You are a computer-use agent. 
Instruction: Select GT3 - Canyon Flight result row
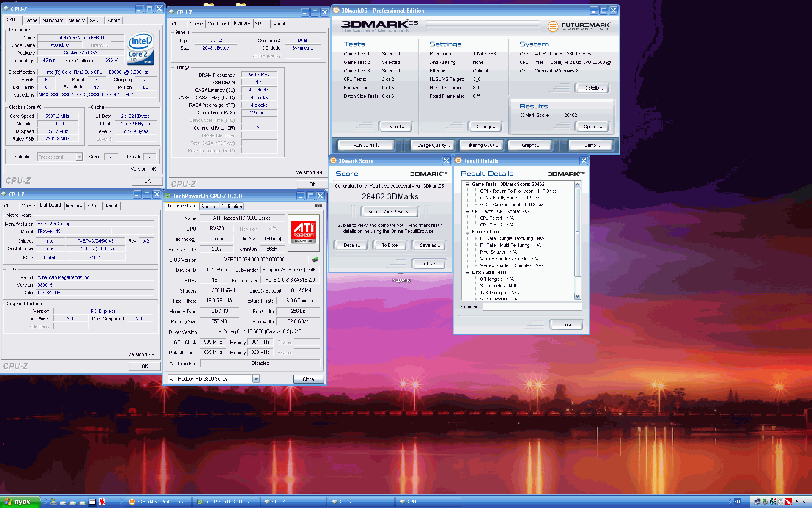coord(512,204)
